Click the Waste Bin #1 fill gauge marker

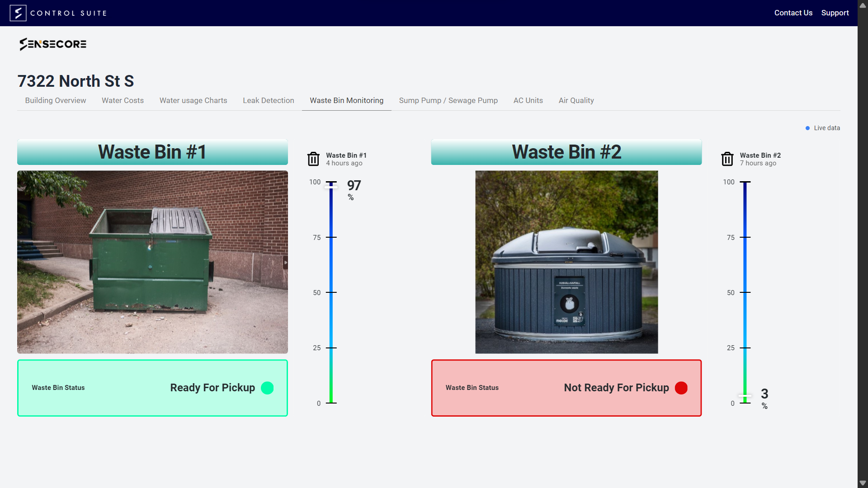331,187
